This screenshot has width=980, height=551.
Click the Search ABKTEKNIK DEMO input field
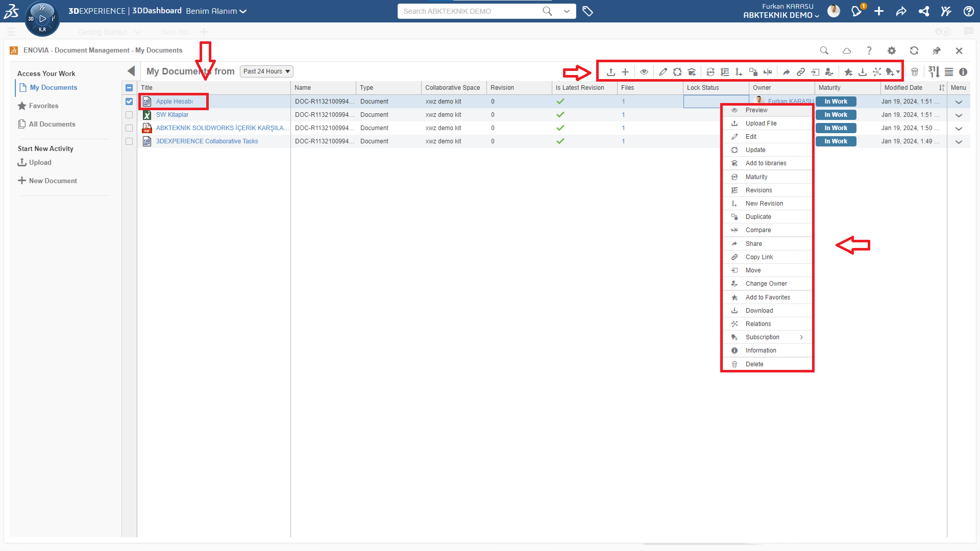[x=470, y=11]
